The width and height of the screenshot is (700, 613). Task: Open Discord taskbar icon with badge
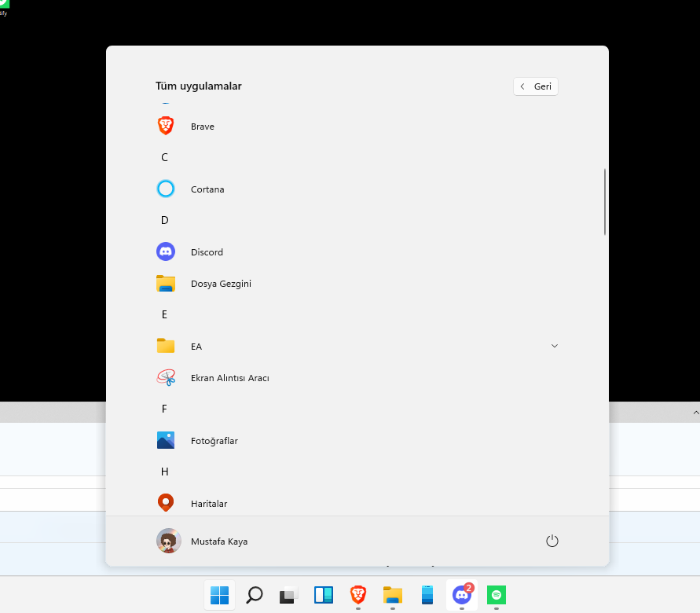coord(462,595)
